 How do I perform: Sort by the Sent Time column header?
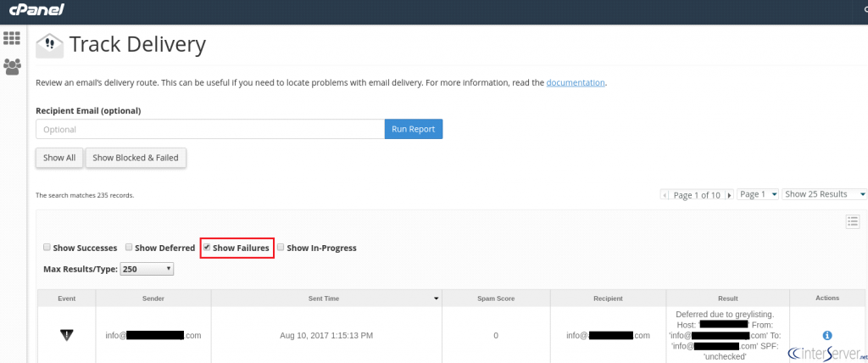click(326, 299)
